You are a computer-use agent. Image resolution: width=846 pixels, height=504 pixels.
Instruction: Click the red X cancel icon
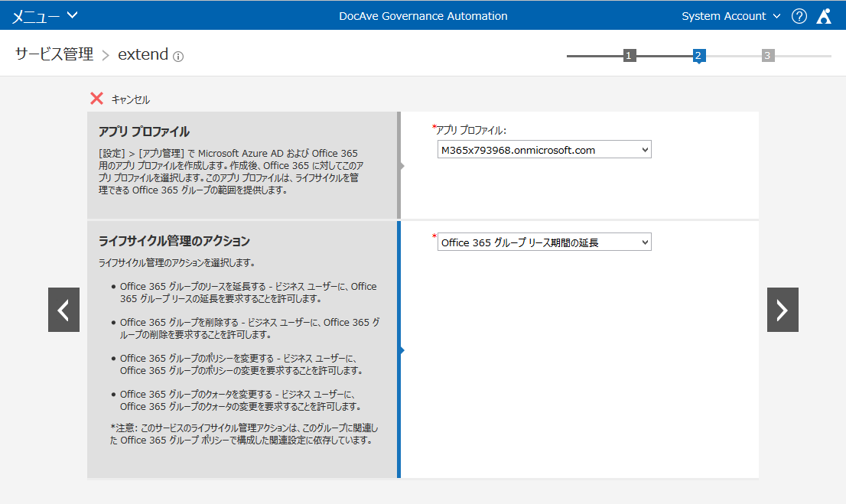[96, 98]
